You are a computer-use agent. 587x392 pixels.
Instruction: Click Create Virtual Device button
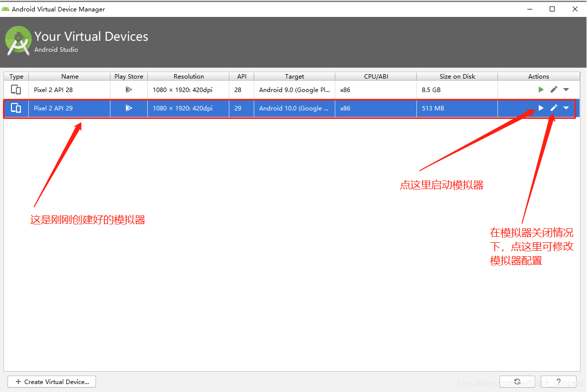[x=52, y=382]
